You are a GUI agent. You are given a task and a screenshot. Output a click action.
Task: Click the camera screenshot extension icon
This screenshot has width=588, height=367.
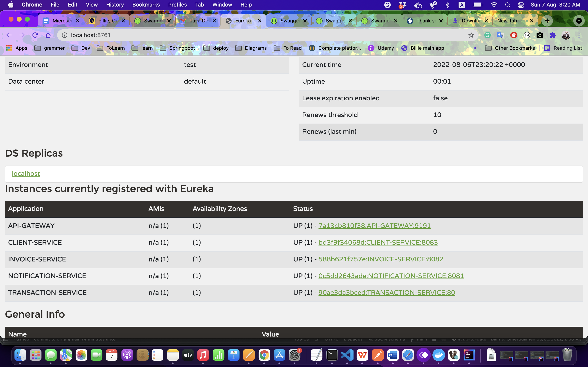click(540, 35)
